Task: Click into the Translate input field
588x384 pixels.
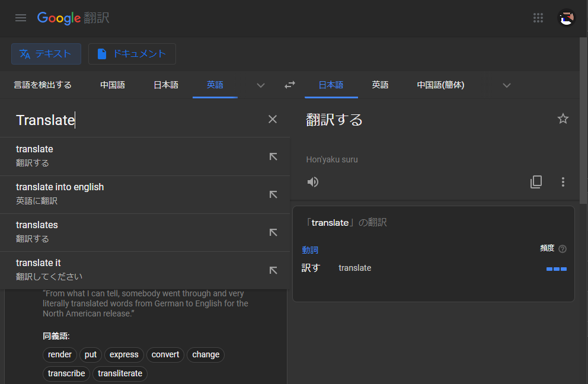Action: pyautogui.click(x=139, y=120)
